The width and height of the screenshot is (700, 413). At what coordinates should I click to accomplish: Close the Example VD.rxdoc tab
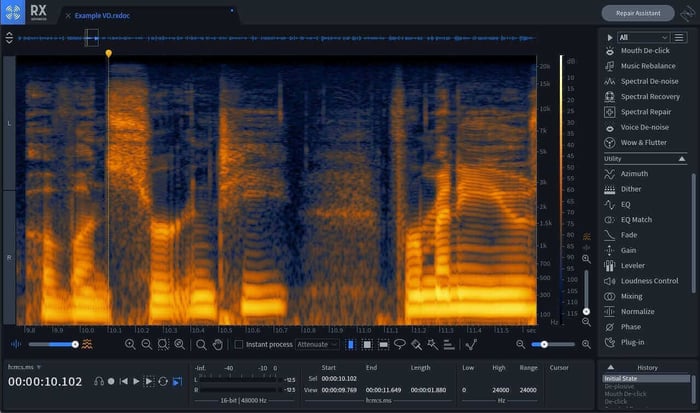(x=68, y=16)
